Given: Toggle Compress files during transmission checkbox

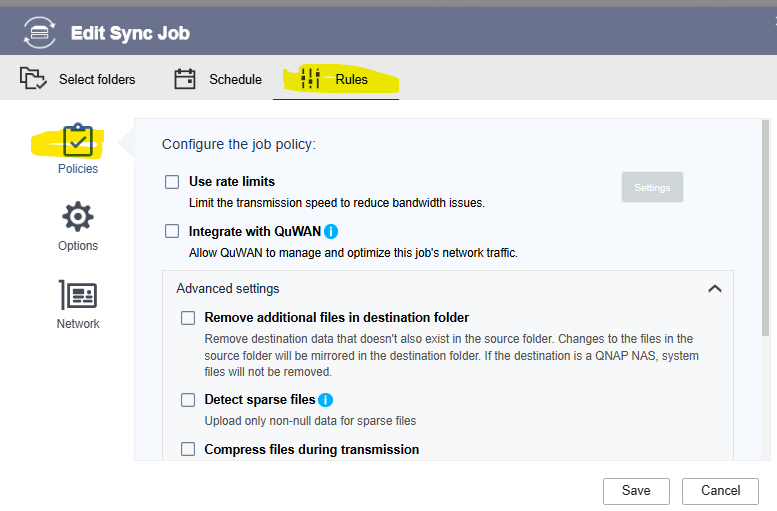Looking at the screenshot, I should point(188,450).
